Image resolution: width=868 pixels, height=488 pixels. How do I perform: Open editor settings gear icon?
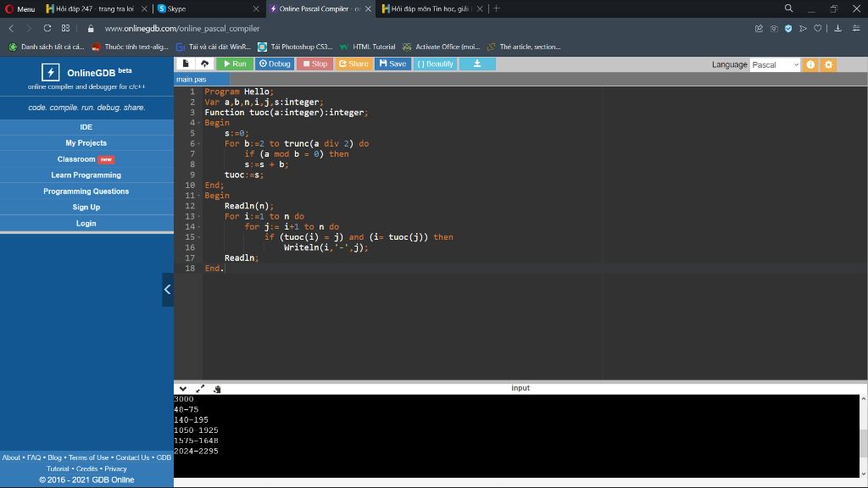tap(829, 64)
